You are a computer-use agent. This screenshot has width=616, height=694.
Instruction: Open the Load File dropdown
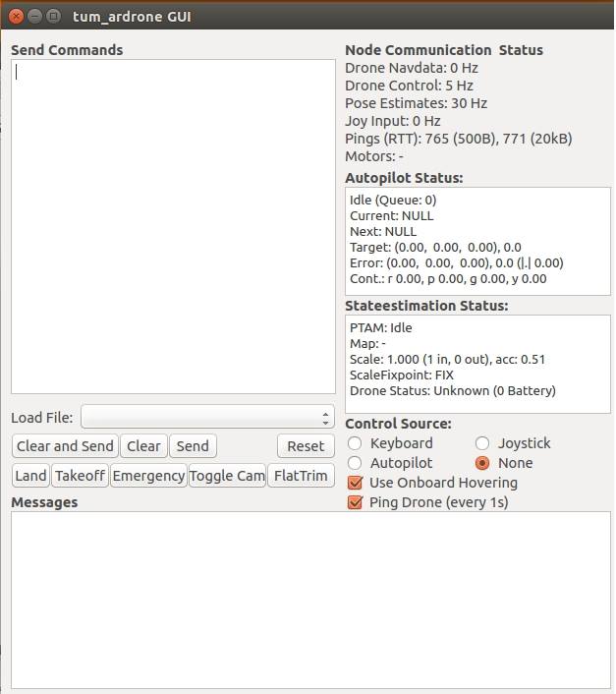tap(207, 418)
